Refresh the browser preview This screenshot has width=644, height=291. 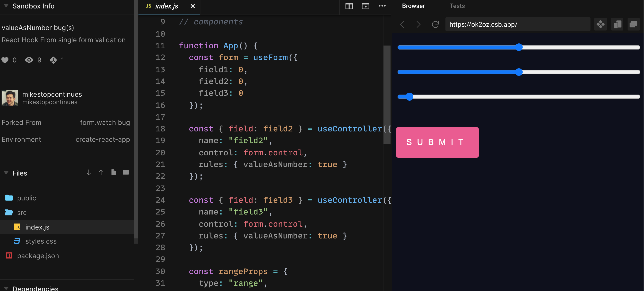coord(435,24)
